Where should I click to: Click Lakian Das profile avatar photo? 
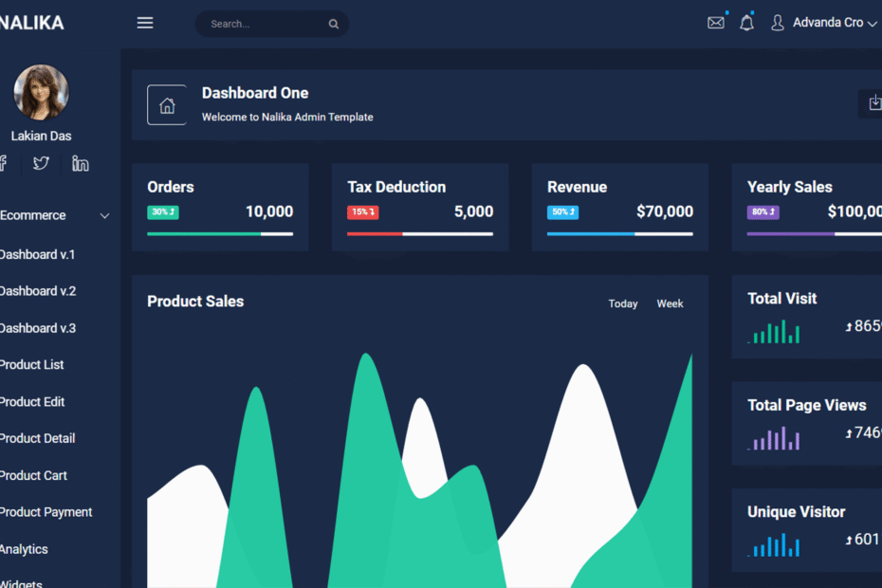click(x=41, y=92)
